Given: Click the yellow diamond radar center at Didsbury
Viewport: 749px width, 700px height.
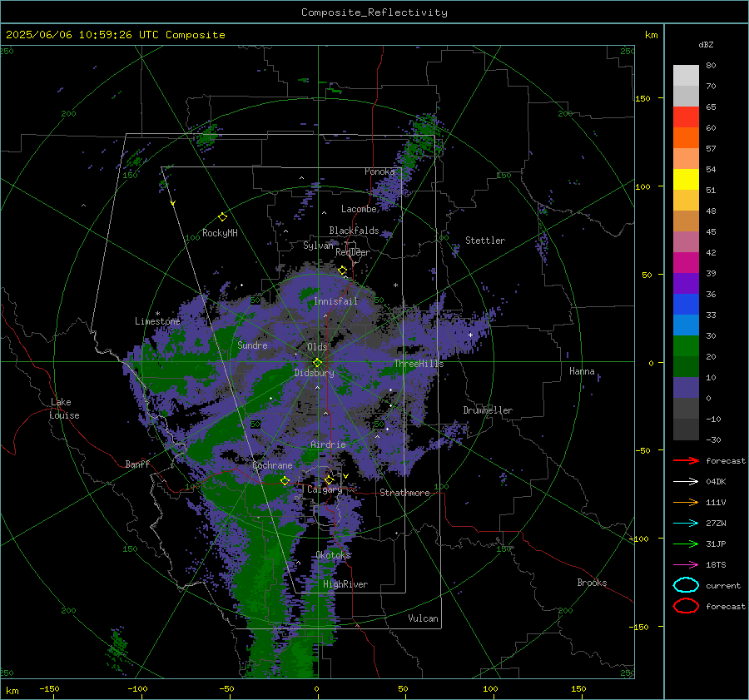Looking at the screenshot, I should (317, 362).
